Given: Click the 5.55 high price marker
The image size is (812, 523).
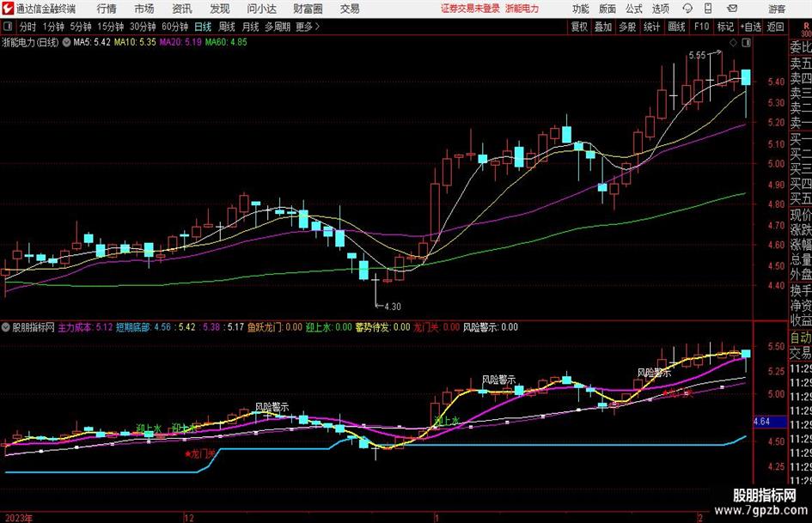Looking at the screenshot, I should [x=697, y=56].
